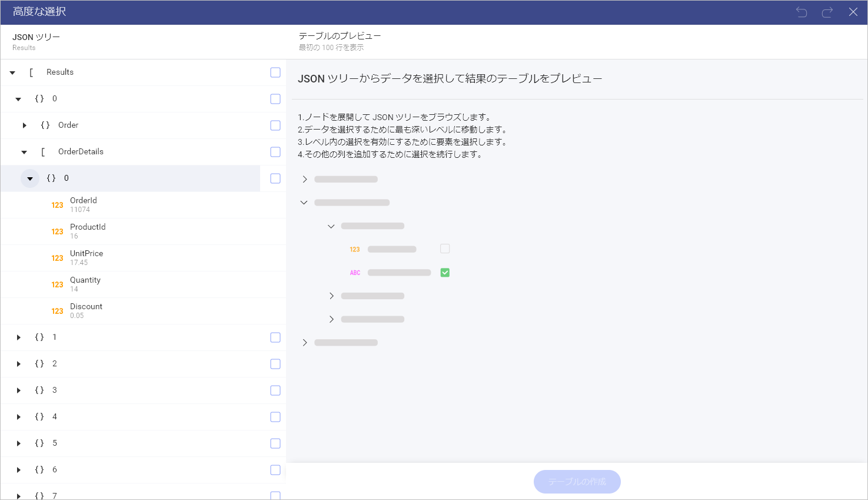
Task: Click the OrderId value 11074
Action: coord(80,210)
